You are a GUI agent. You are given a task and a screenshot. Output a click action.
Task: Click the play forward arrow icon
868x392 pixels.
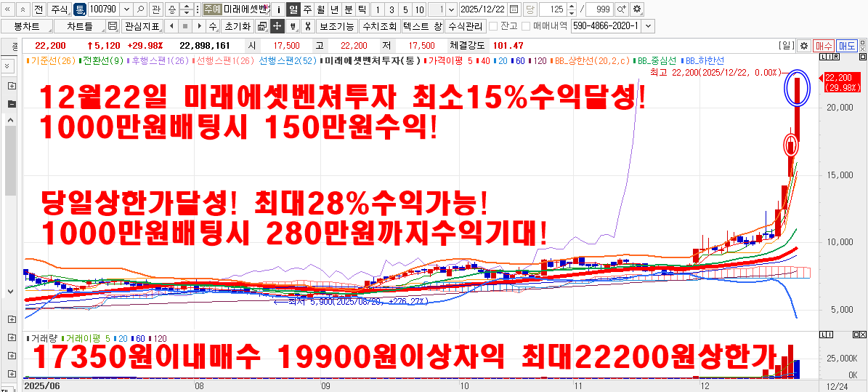(198, 26)
